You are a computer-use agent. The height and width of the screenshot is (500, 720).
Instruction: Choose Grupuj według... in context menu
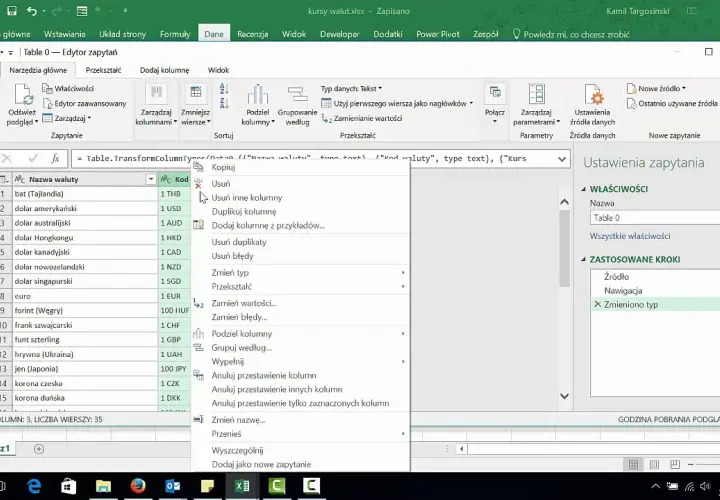pyautogui.click(x=299, y=348)
